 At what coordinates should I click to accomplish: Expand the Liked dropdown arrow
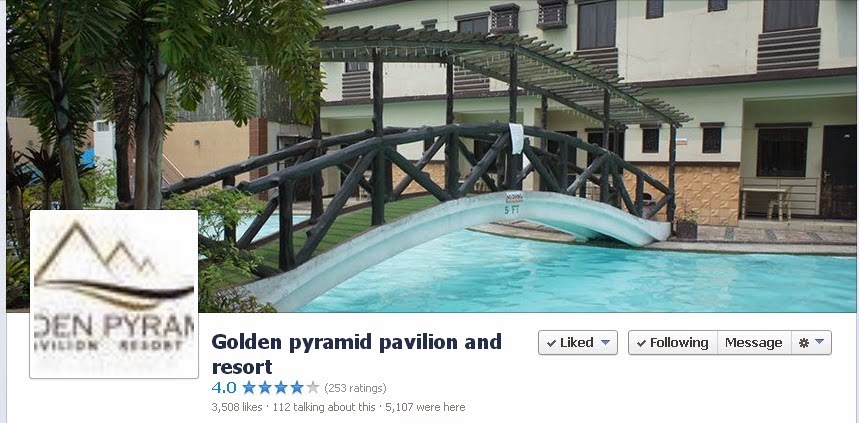tap(605, 342)
